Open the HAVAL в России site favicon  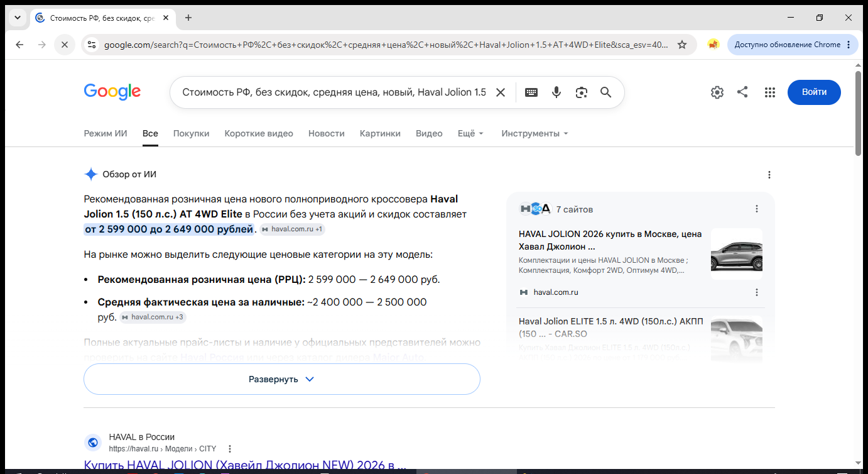pos(93,443)
